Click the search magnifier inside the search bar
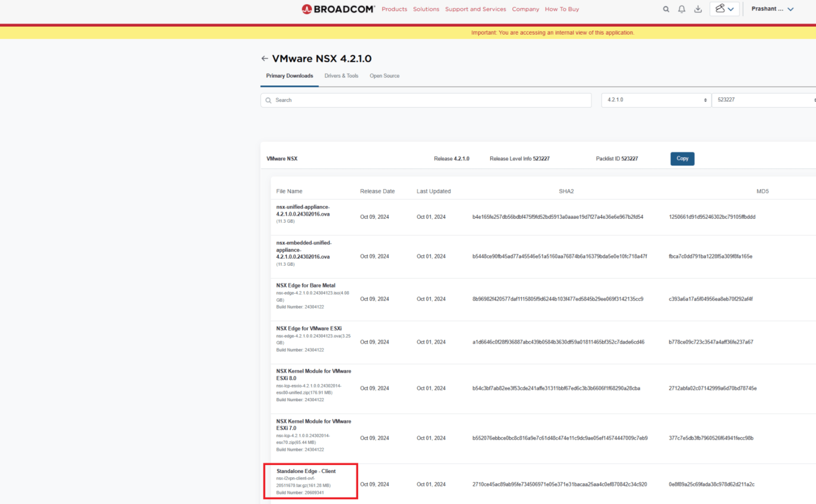Screen dimensions: 816x504 pyautogui.click(x=268, y=100)
